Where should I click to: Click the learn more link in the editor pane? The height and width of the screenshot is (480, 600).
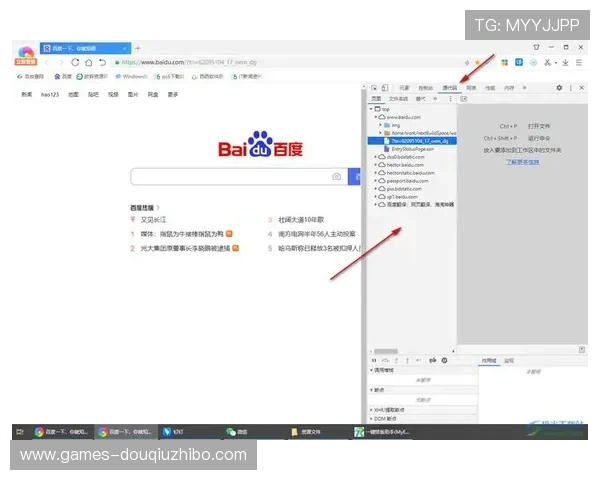click(522, 162)
